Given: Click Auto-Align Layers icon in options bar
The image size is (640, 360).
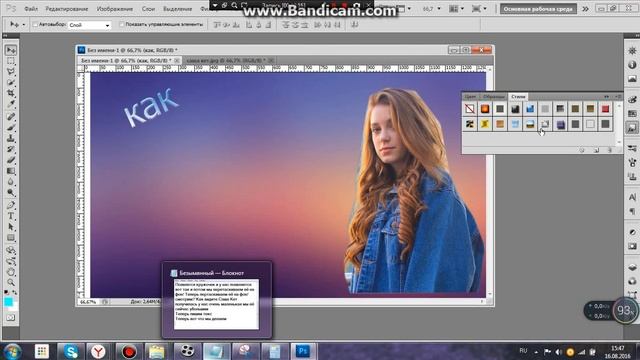Looking at the screenshot, I should pyautogui.click(x=354, y=25).
